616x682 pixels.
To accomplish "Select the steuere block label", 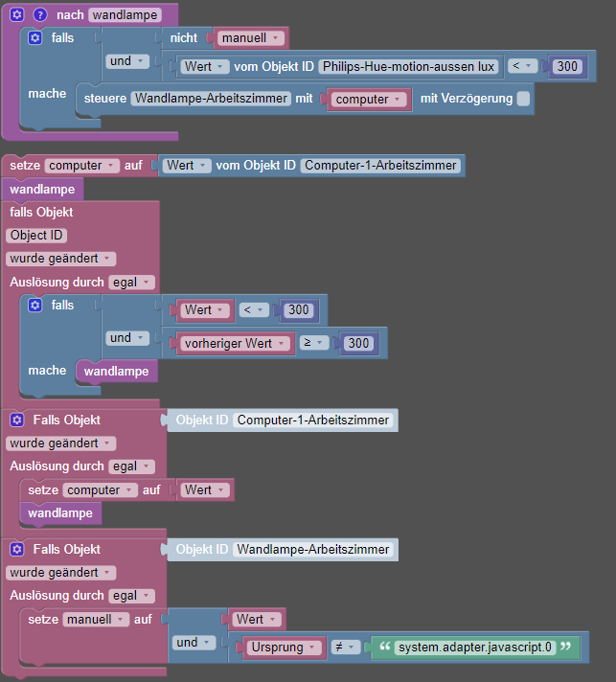I will (x=105, y=99).
